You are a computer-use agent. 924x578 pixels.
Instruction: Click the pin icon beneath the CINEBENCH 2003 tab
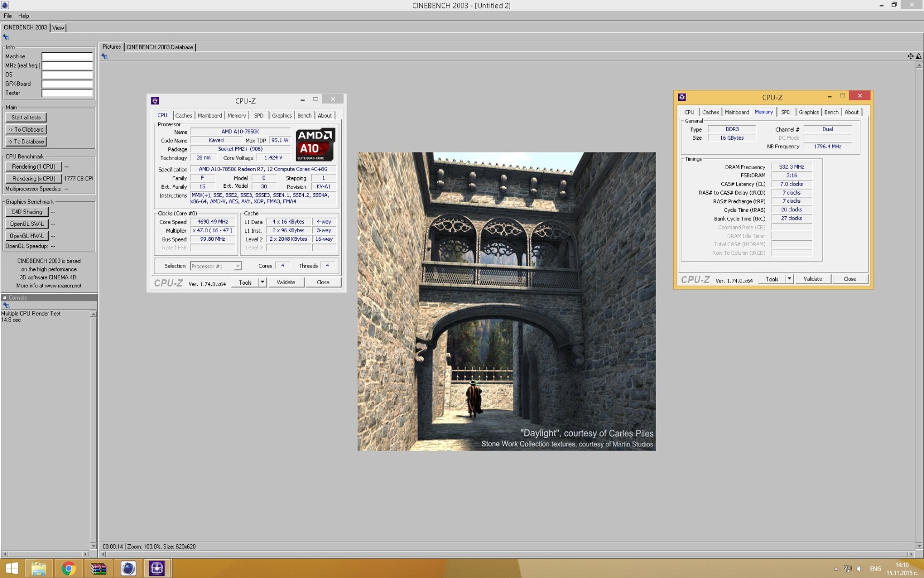coord(6,37)
